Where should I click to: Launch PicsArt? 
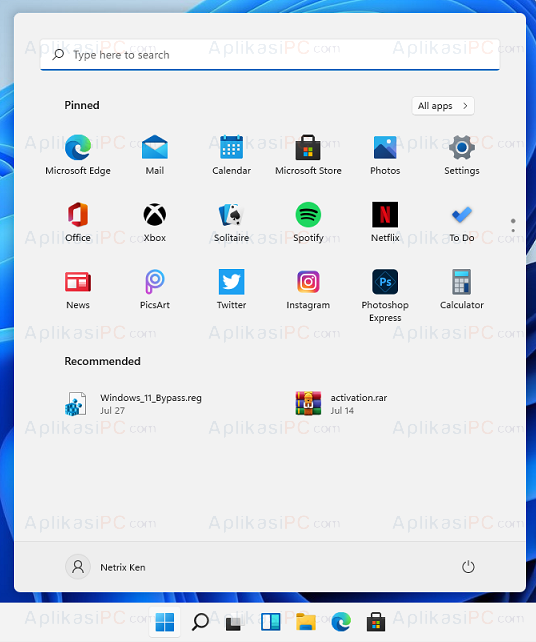(x=155, y=289)
